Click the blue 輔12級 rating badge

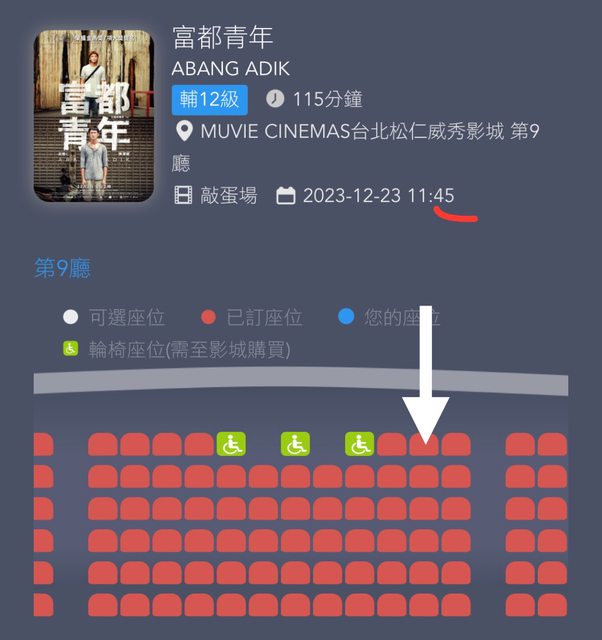click(209, 100)
